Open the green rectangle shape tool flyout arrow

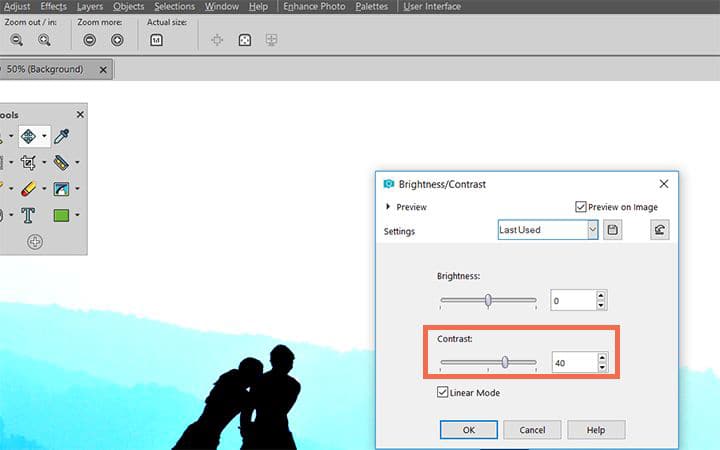click(x=78, y=215)
